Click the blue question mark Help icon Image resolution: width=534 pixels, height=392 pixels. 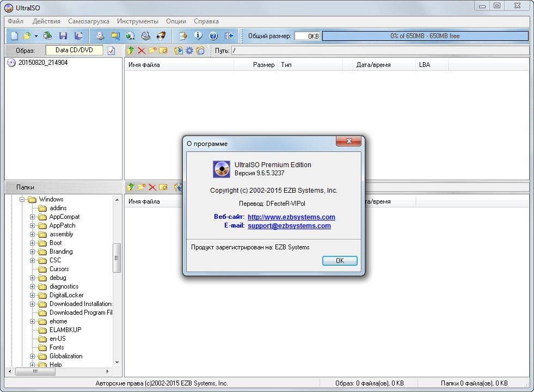[x=213, y=36]
